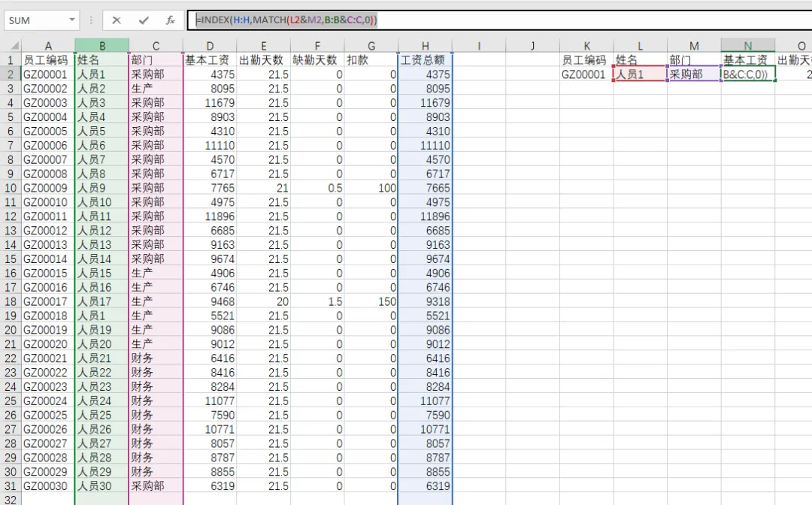Select column E header
812x505 pixels.
264,46
